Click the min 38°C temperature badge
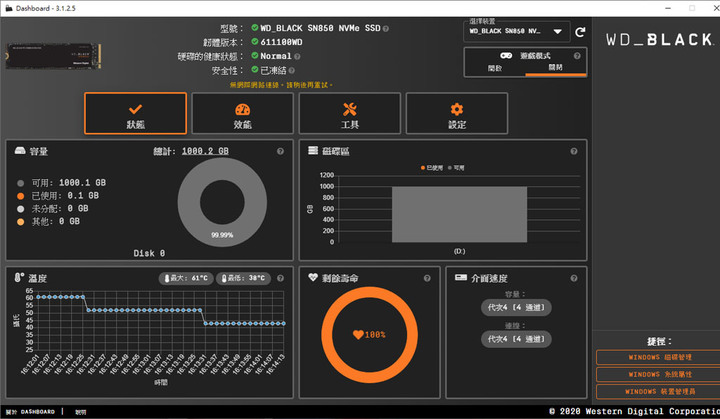Screen dimensions: 720x419 (x=243, y=278)
